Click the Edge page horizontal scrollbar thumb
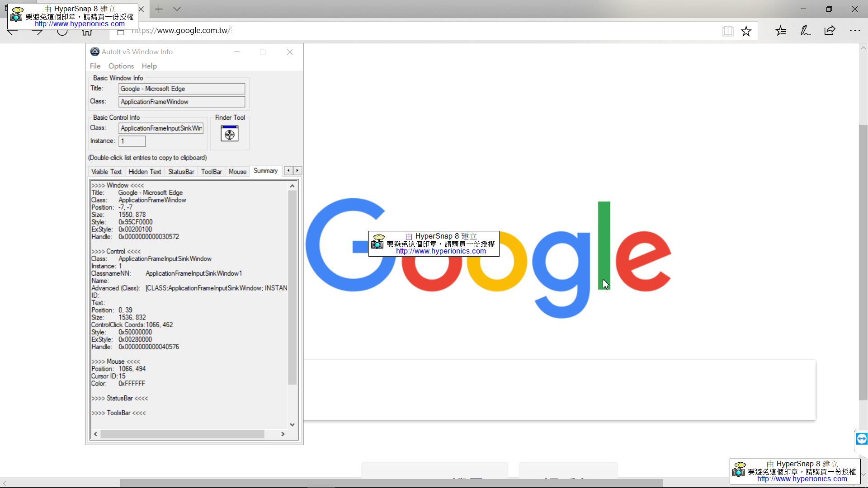Image resolution: width=868 pixels, height=488 pixels. (x=392, y=483)
